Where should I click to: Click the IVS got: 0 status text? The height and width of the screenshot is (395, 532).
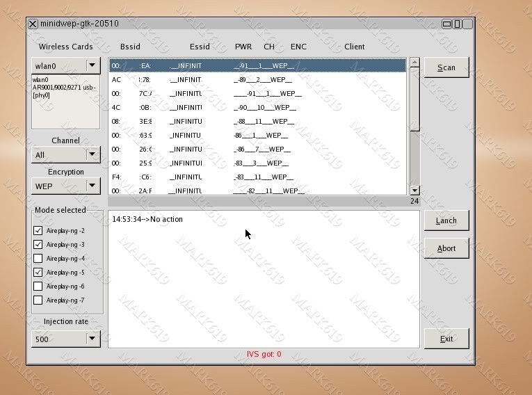264,354
